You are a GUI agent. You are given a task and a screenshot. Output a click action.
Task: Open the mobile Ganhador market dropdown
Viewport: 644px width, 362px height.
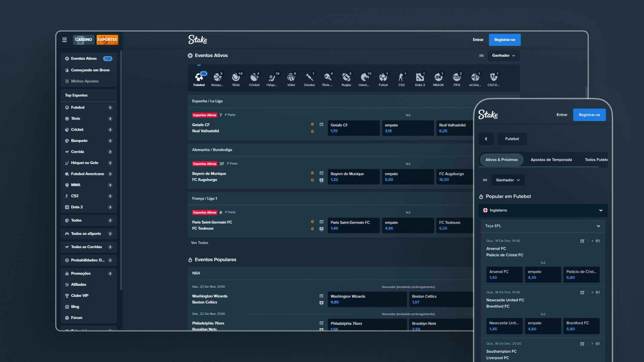coord(508,180)
